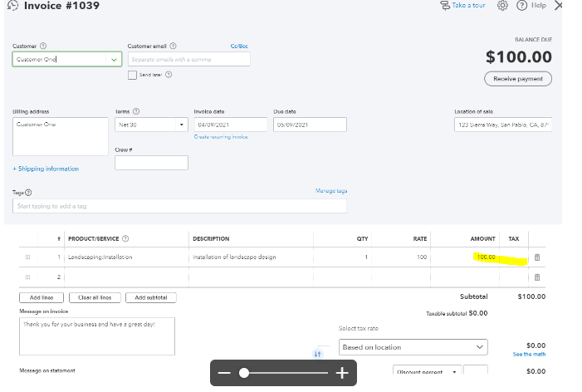
Task: Click the Cc/Bcc link
Action: click(239, 46)
